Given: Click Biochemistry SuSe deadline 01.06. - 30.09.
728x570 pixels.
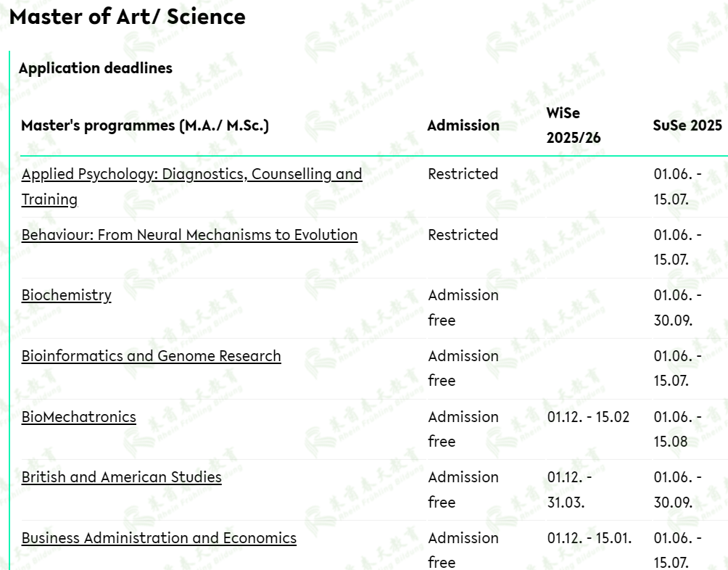Looking at the screenshot, I should click(678, 307).
